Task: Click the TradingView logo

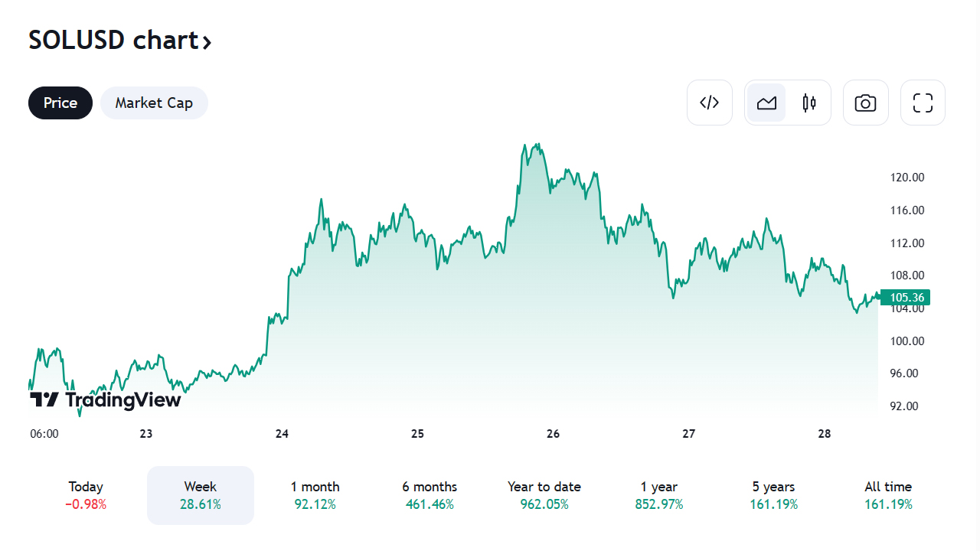Action: click(106, 399)
